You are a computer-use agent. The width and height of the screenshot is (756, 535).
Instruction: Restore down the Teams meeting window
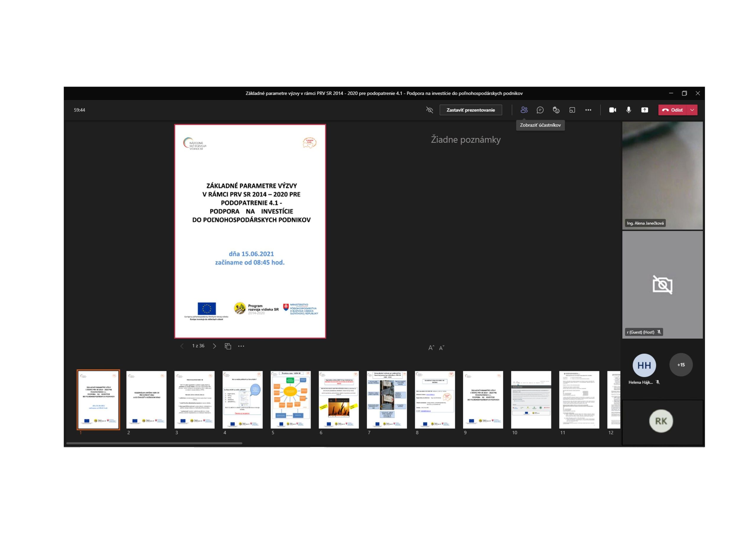coord(684,93)
